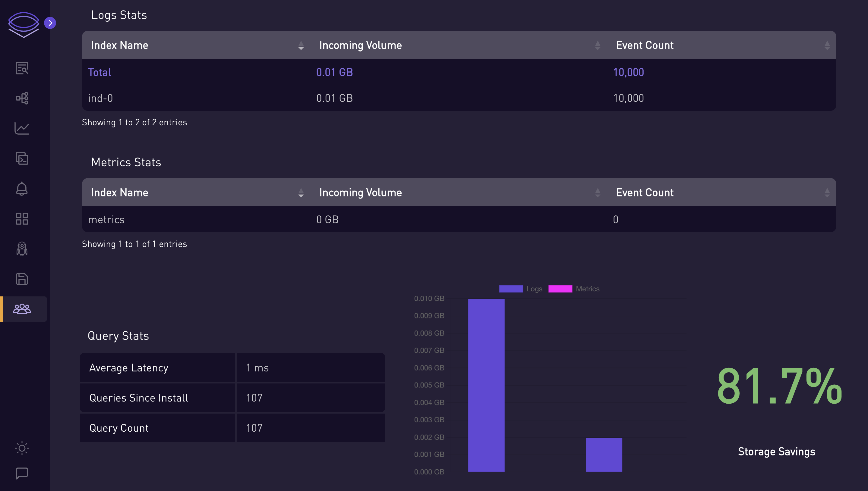Click the ind-0 index row

click(x=459, y=98)
